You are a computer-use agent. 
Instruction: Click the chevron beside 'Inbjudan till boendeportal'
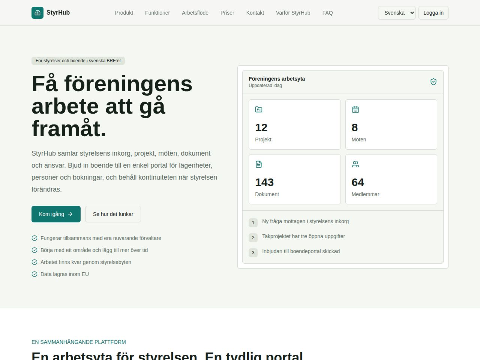coord(253,252)
